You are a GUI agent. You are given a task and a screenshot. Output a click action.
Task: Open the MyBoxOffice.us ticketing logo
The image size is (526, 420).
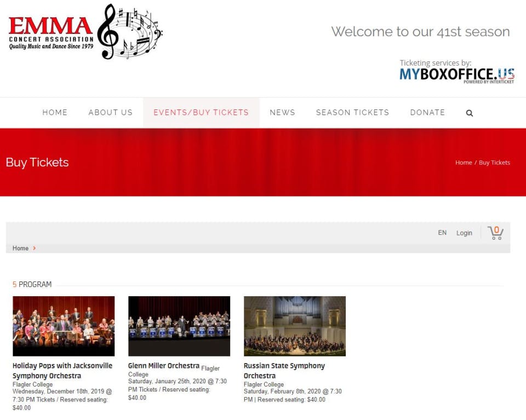coord(457,75)
